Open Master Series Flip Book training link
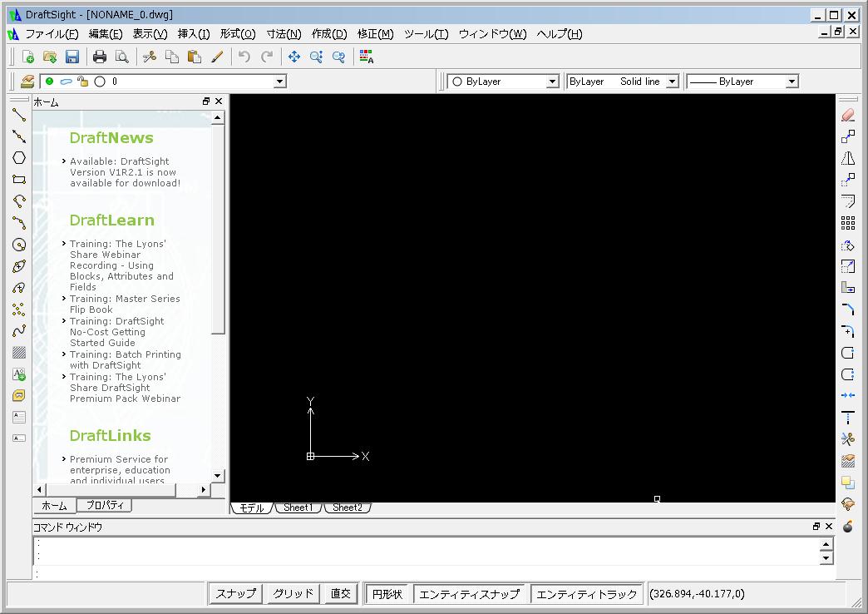 point(125,305)
